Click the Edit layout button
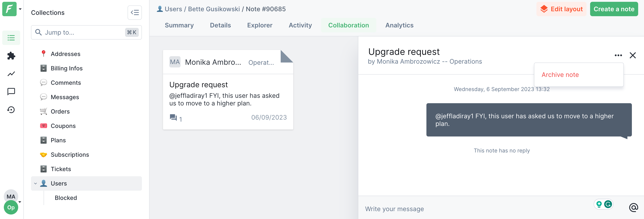The height and width of the screenshot is (219, 644). coord(561,9)
